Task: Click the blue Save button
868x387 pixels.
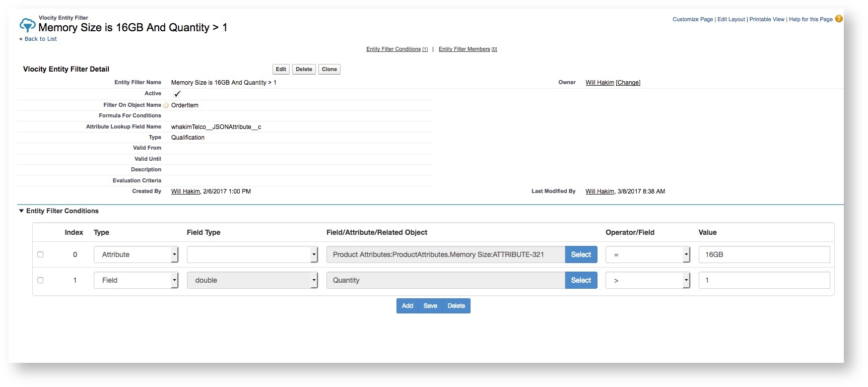Action: click(x=430, y=306)
